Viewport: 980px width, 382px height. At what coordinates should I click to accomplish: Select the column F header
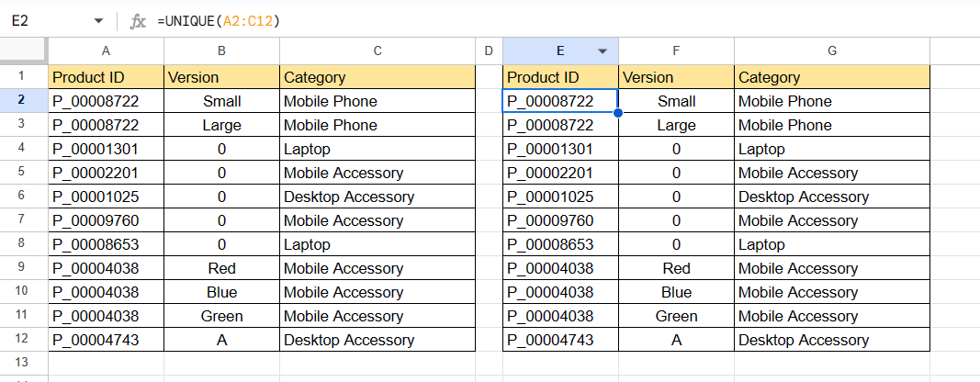[676, 51]
